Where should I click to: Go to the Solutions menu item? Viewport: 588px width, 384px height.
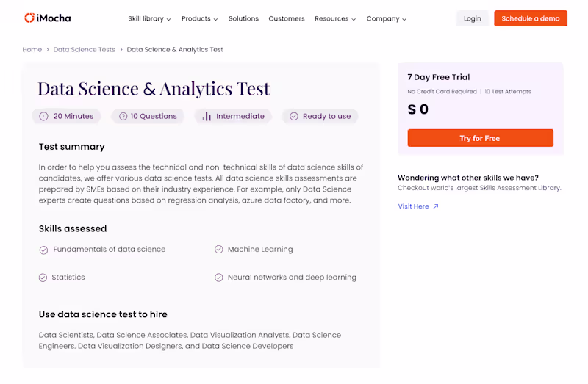[x=243, y=18]
